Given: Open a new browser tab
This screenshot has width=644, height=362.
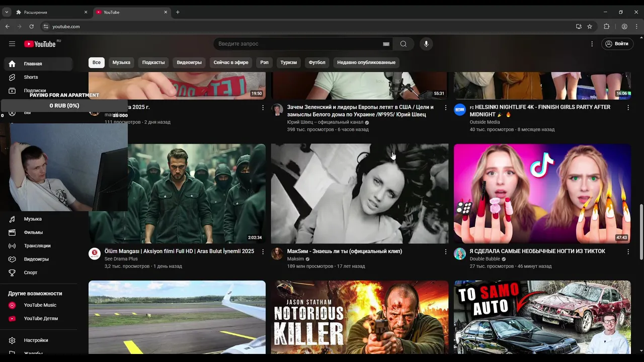Looking at the screenshot, I should click(x=178, y=12).
